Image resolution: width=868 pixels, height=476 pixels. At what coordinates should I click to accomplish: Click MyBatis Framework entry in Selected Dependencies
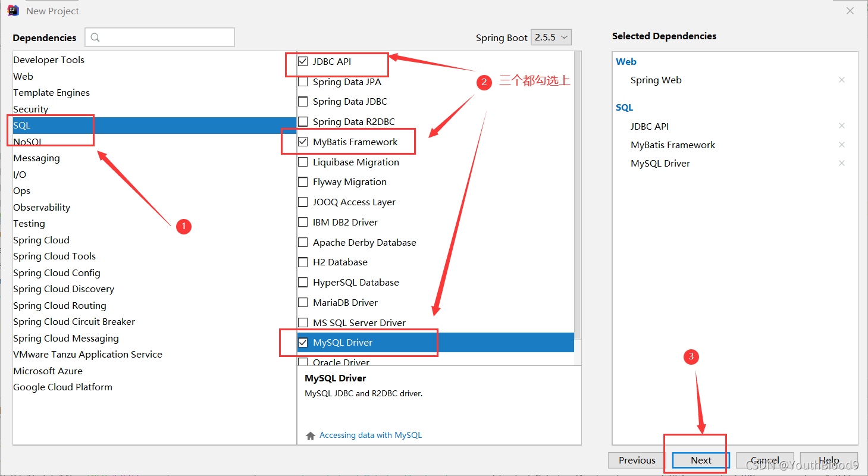click(673, 145)
